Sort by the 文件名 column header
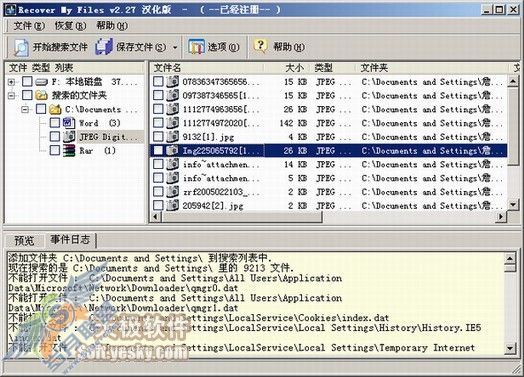The image size is (524, 377). (x=207, y=68)
